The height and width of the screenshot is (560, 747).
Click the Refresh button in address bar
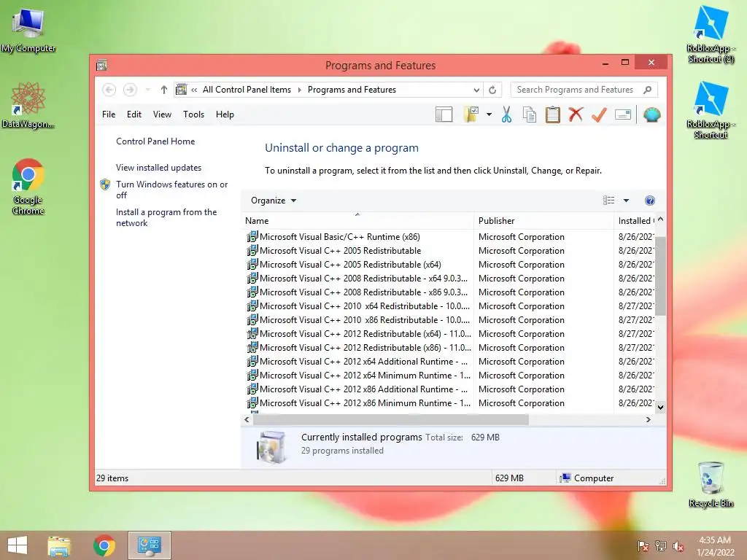(492, 90)
